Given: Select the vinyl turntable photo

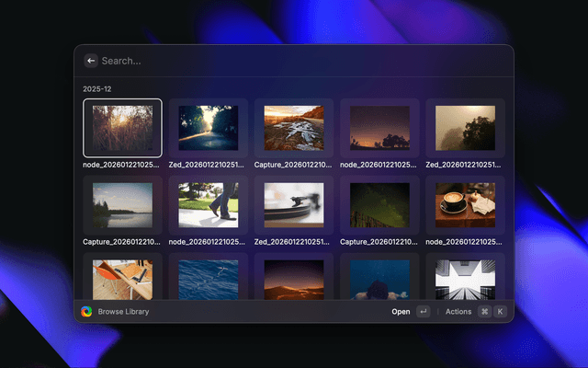Looking at the screenshot, I should pos(294,204).
